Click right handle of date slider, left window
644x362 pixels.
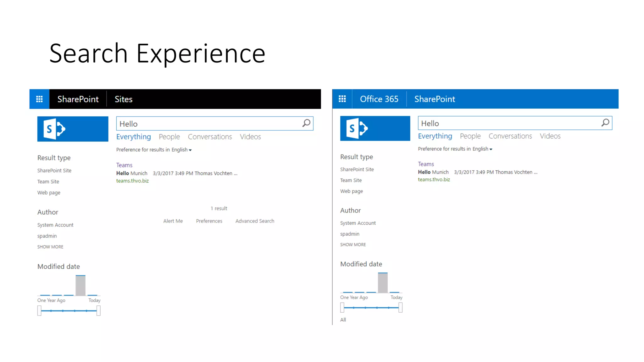(x=98, y=311)
